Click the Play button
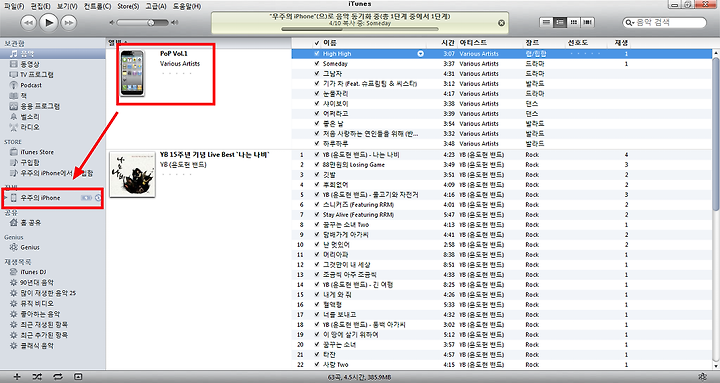The width and height of the screenshot is (720, 383). click(49, 22)
